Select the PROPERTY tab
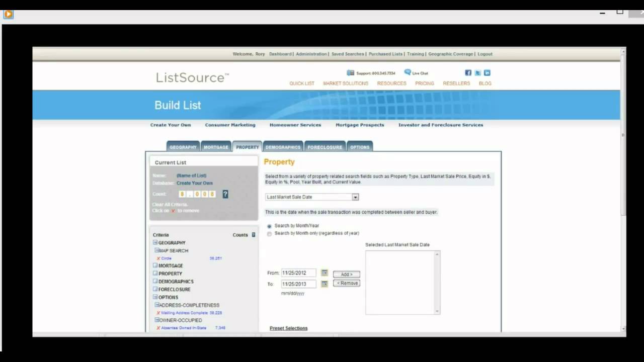Image resolution: width=644 pixels, height=362 pixels. pos(247,146)
